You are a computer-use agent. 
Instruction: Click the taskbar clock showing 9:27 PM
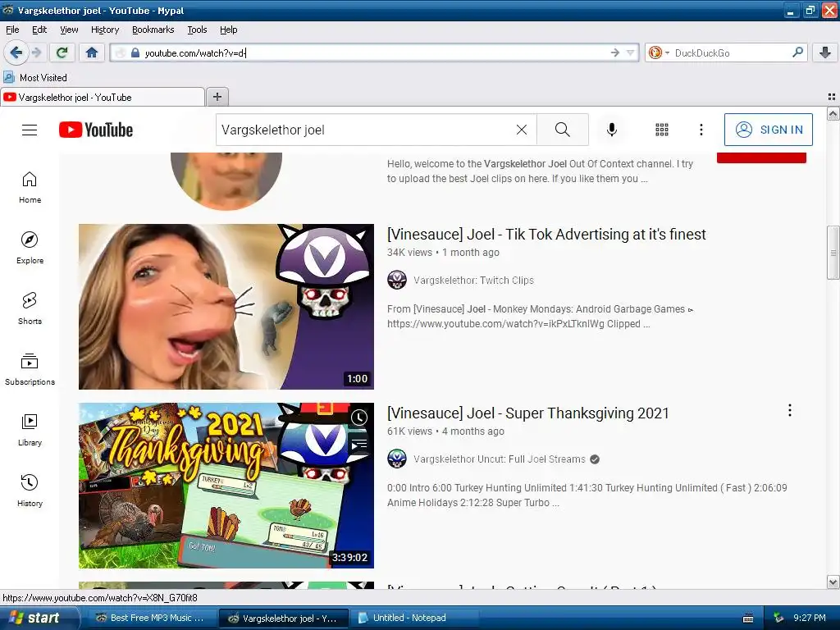click(810, 618)
